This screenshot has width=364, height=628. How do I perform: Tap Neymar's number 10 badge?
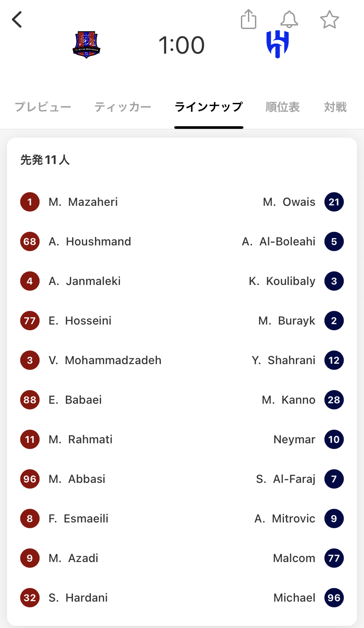point(334,439)
